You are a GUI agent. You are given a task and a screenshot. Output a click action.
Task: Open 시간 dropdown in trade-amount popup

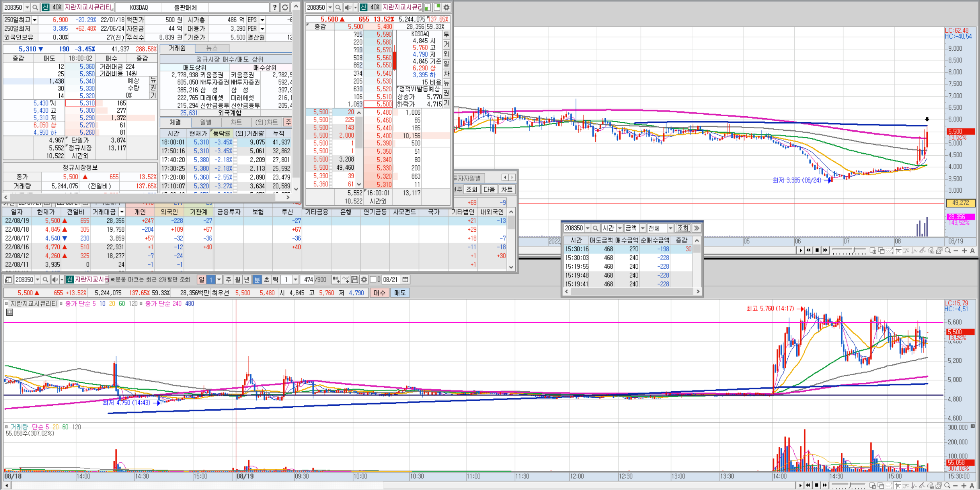[x=620, y=228]
